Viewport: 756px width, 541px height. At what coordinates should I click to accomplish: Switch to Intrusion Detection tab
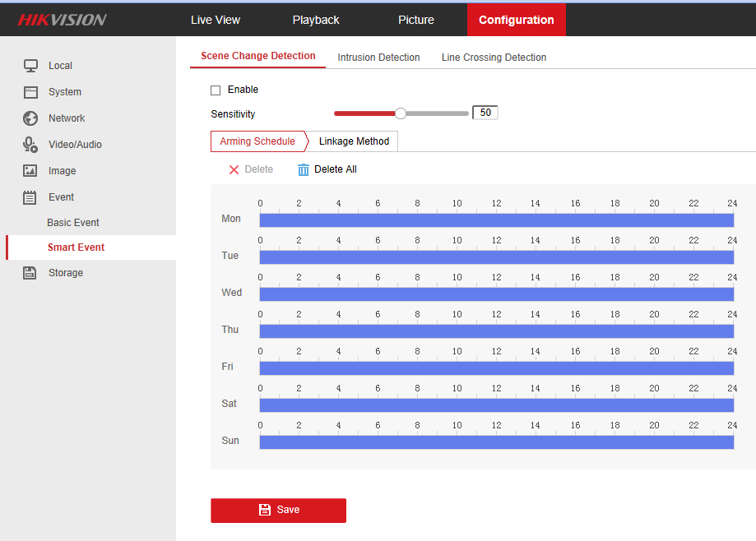[x=378, y=58]
